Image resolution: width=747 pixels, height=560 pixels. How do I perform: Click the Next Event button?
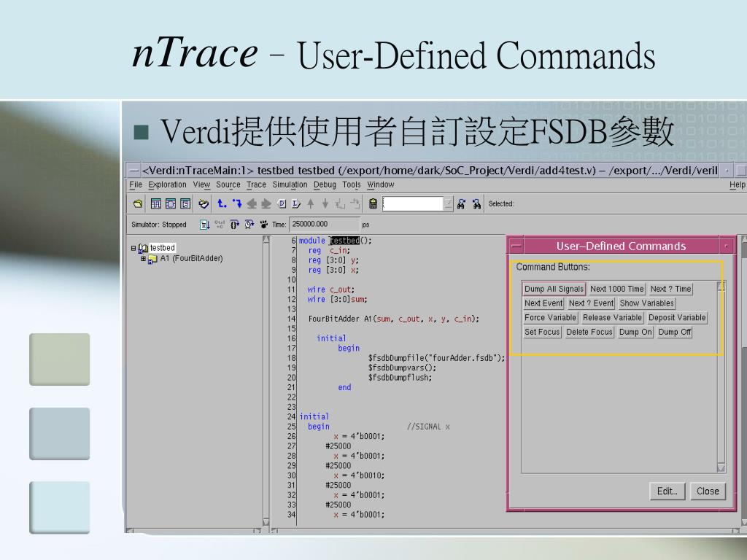(x=543, y=303)
